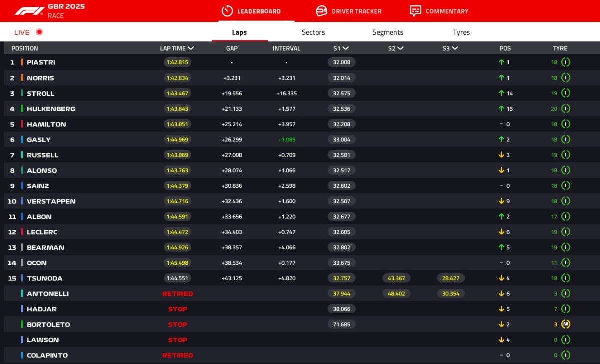Select Norris in the leaderboard
Image resolution: width=600 pixels, height=364 pixels.
tap(40, 78)
